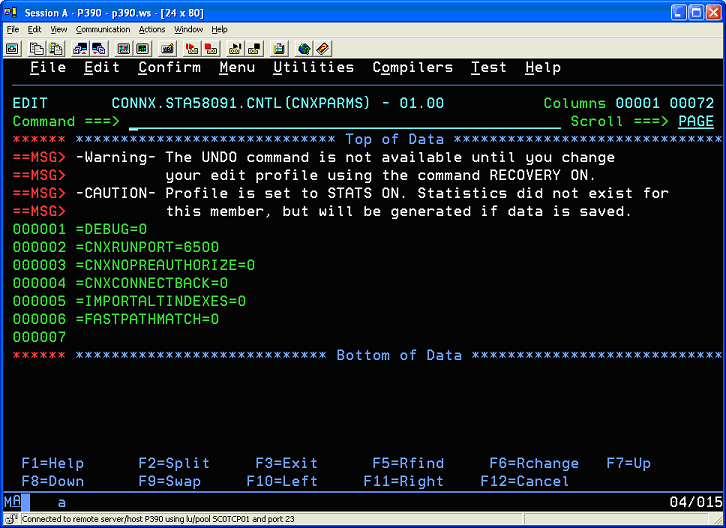This screenshot has height=528, width=726.
Task: Play a macro with the black arrow icon
Action: (x=235, y=49)
